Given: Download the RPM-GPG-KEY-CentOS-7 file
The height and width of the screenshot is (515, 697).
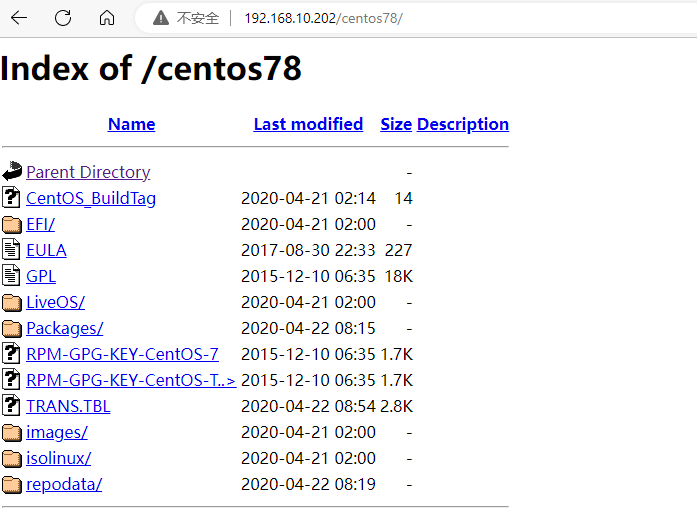Looking at the screenshot, I should [x=122, y=354].
